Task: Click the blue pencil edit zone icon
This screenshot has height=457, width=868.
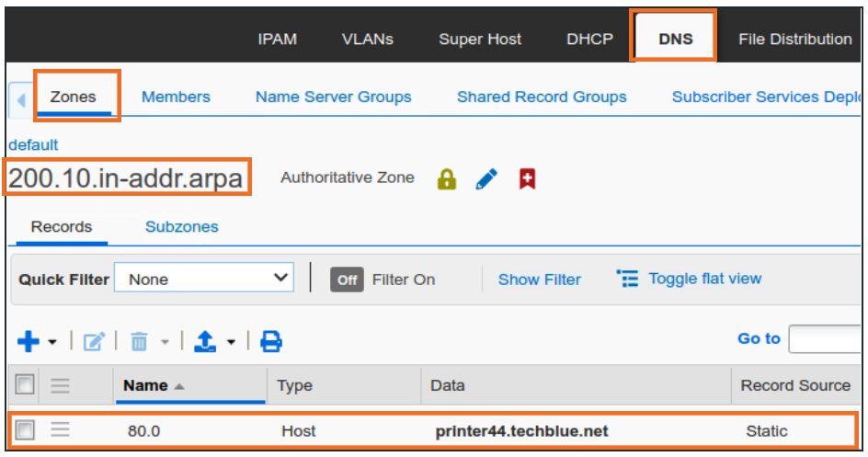Action: [x=486, y=179]
